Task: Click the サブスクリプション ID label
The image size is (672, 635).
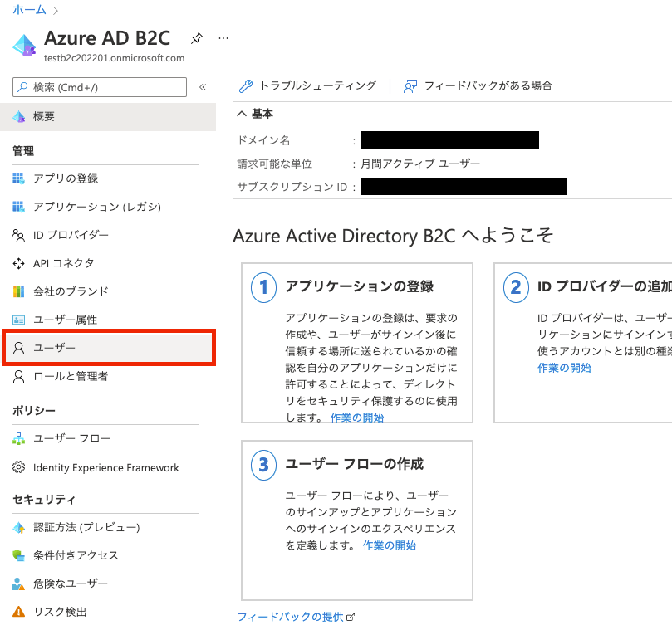Action: [x=292, y=187]
